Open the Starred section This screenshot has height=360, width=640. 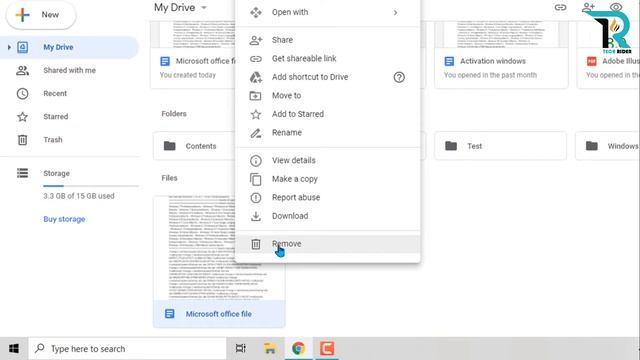(x=56, y=117)
